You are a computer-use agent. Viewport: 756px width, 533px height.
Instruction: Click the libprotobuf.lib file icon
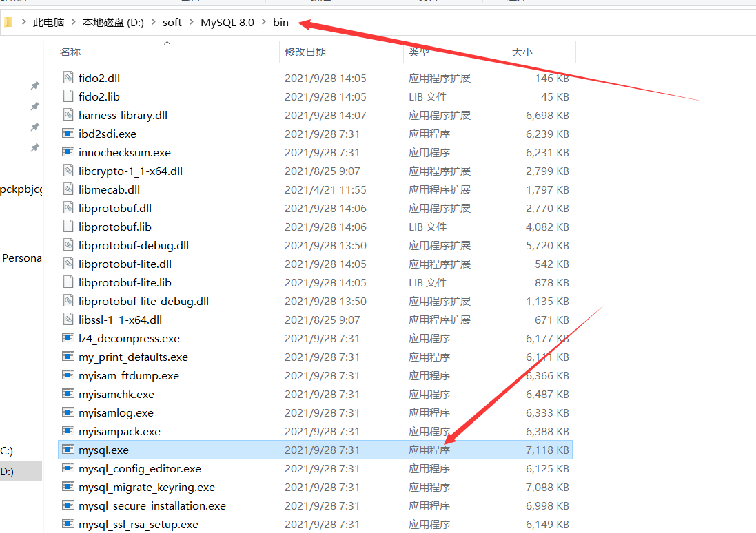[x=68, y=226]
